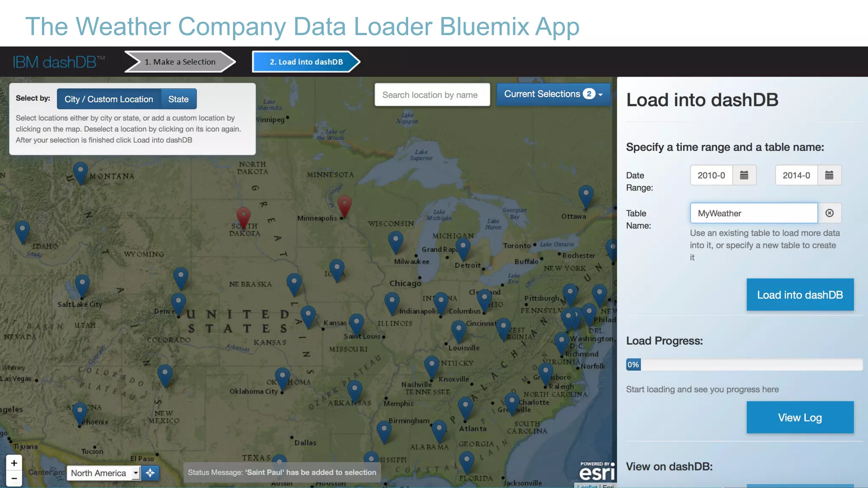Screen dimensions: 868x488
Task: Click the View Log button
Action: (800, 418)
